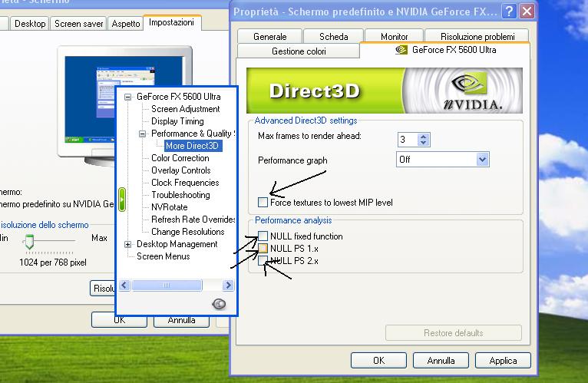Switch to Desktop tab in Schermo window
Viewport: 588px width, 383px height.
point(30,24)
